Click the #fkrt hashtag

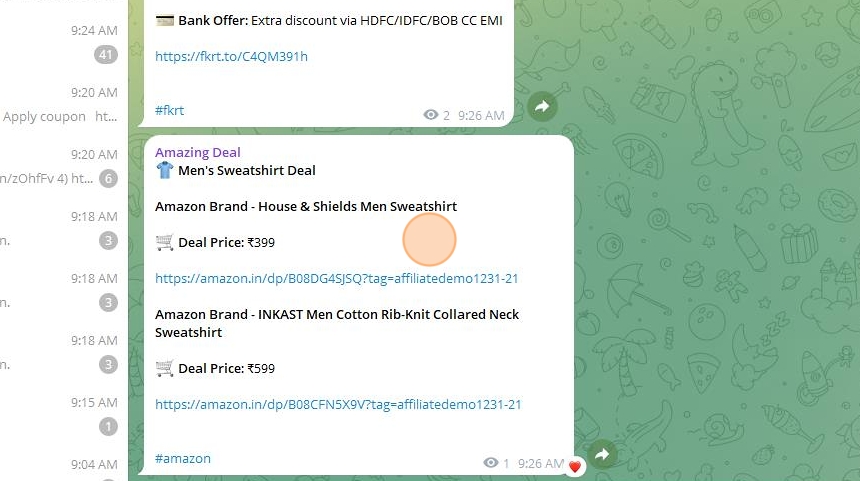[x=169, y=110]
